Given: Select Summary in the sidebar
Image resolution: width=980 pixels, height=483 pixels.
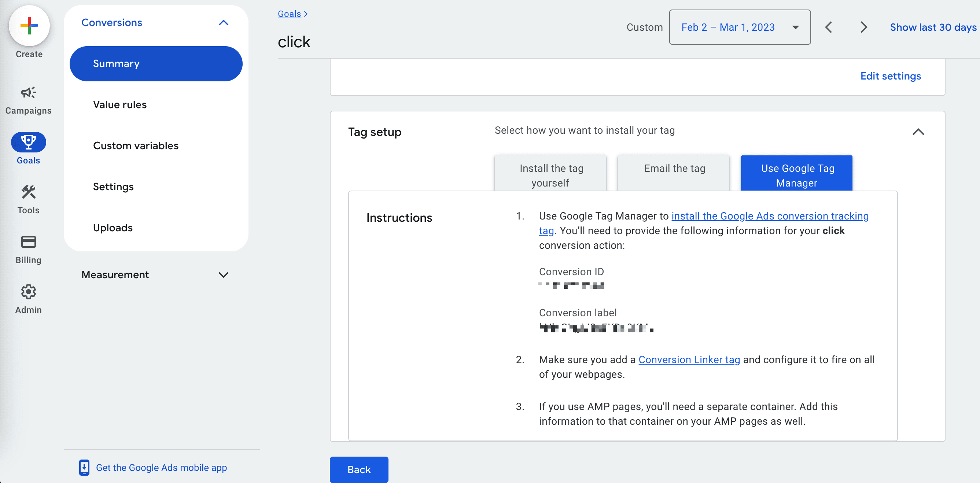Looking at the screenshot, I should point(156,63).
